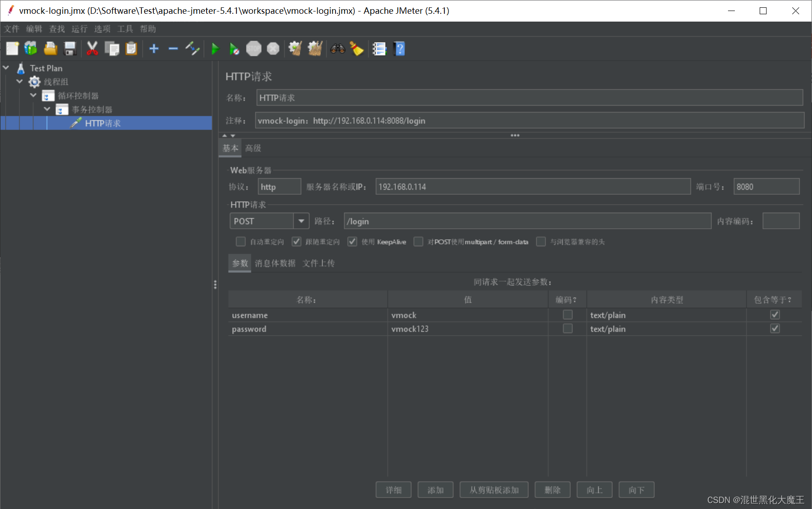The image size is (812, 509).
Task: Start the test with no pauses icon
Action: coord(234,48)
